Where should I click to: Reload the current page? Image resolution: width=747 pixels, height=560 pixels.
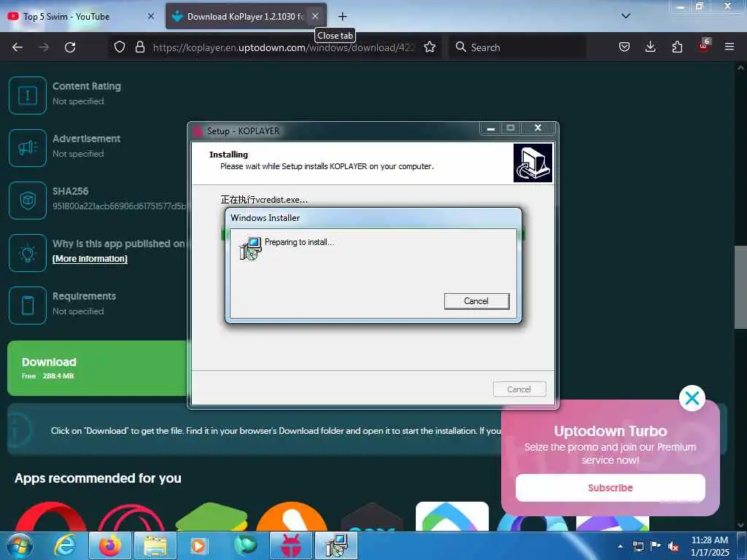[70, 47]
